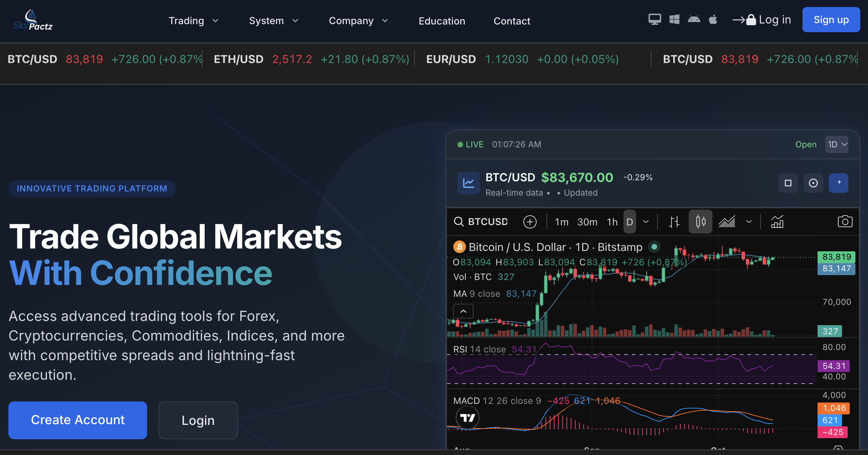The width and height of the screenshot is (868, 455).
Task: Click the Log in link
Action: pyautogui.click(x=762, y=20)
